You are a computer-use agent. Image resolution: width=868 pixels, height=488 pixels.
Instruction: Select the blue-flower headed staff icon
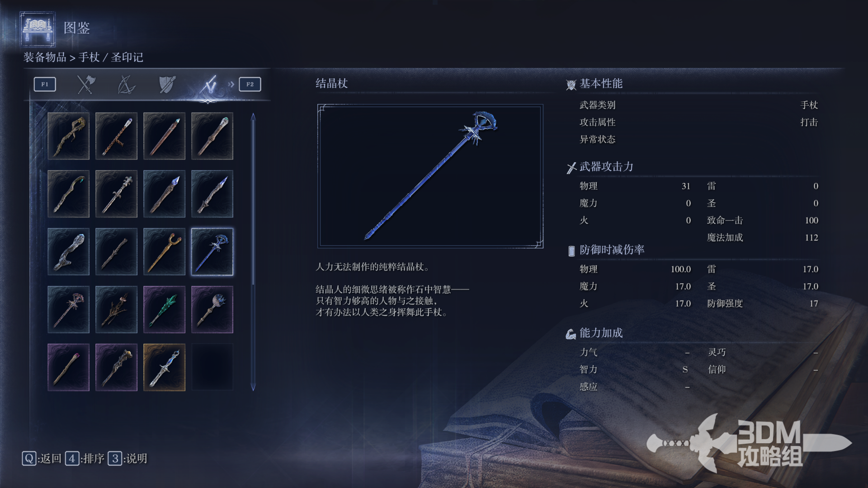click(212, 310)
